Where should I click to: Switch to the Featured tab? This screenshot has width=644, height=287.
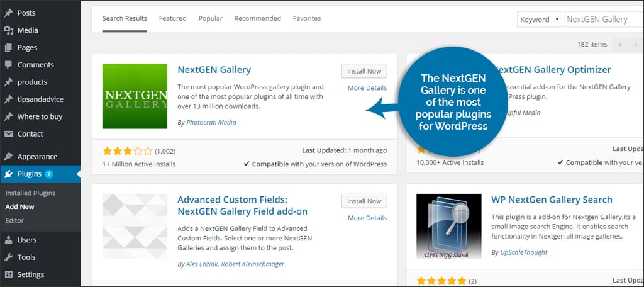(172, 18)
